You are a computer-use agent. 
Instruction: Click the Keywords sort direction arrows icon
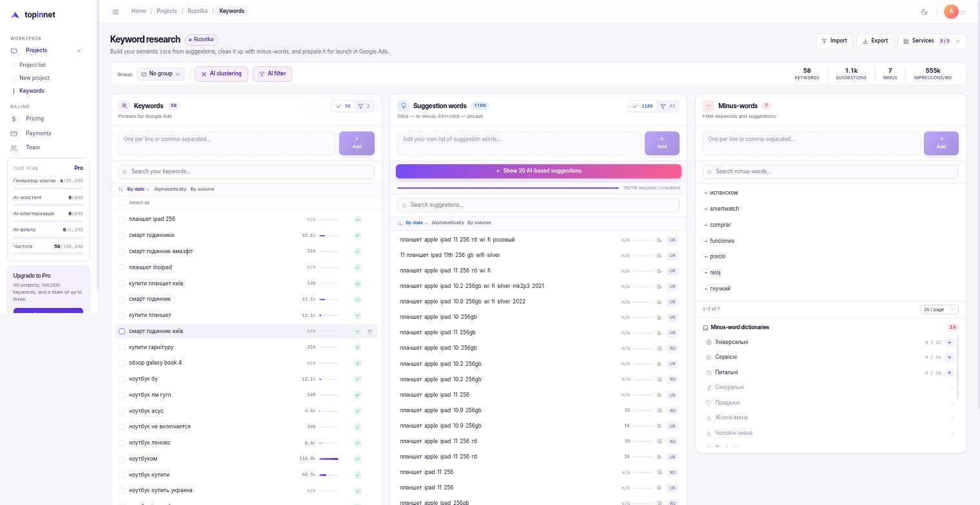click(121, 189)
